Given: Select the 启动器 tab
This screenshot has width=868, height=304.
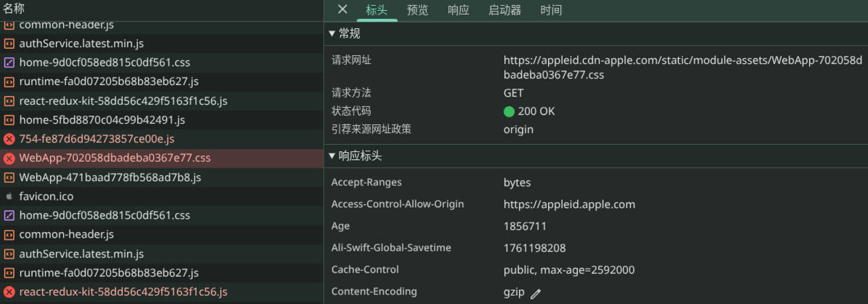Looking at the screenshot, I should click(505, 10).
